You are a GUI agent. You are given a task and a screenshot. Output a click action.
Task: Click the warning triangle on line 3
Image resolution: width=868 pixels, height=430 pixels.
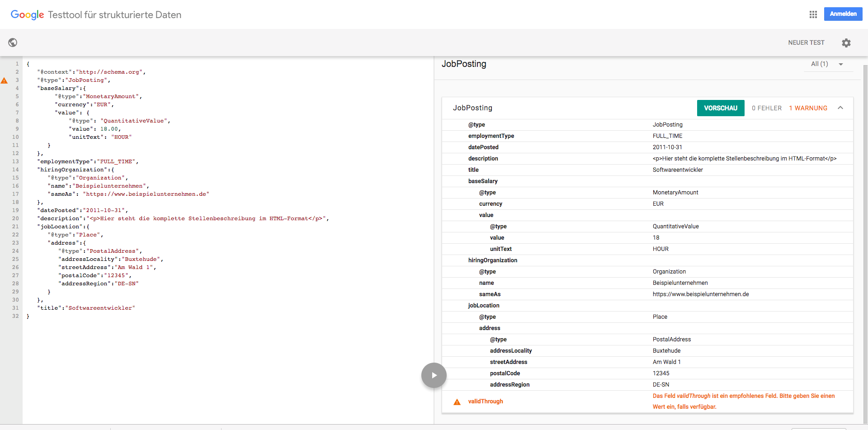tap(5, 80)
